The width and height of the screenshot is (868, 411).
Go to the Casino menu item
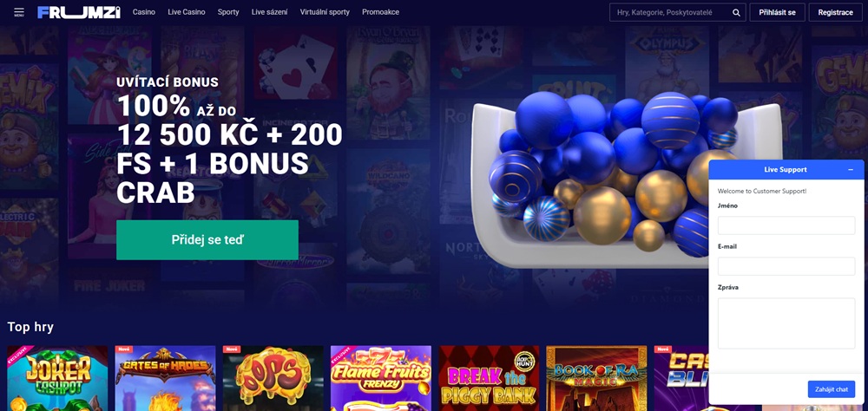pyautogui.click(x=144, y=12)
